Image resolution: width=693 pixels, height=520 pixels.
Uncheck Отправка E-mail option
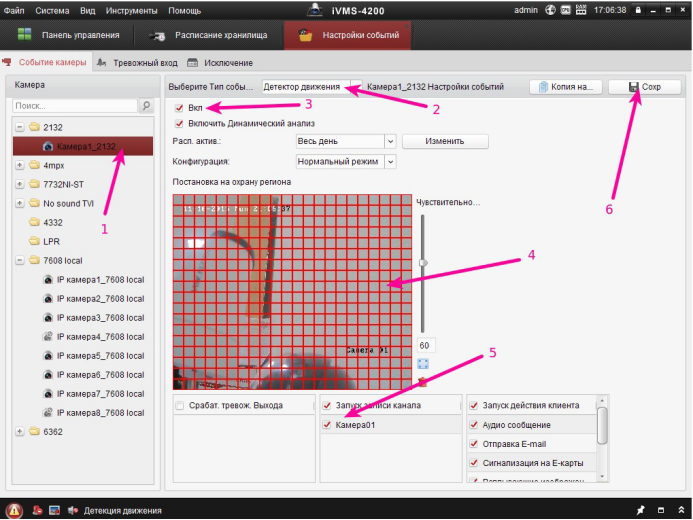pyautogui.click(x=473, y=443)
